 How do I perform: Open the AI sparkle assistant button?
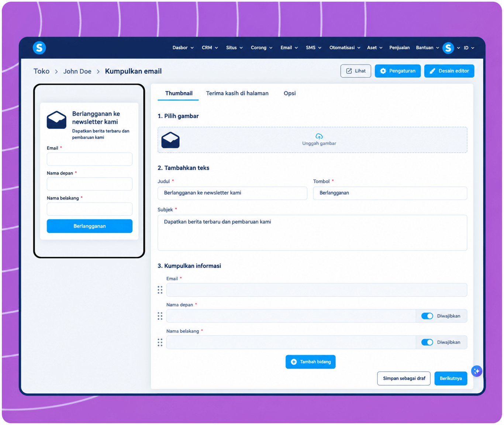[476, 371]
